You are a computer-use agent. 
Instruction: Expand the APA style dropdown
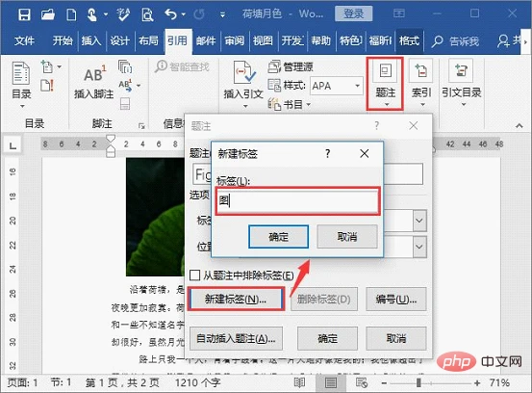357,86
